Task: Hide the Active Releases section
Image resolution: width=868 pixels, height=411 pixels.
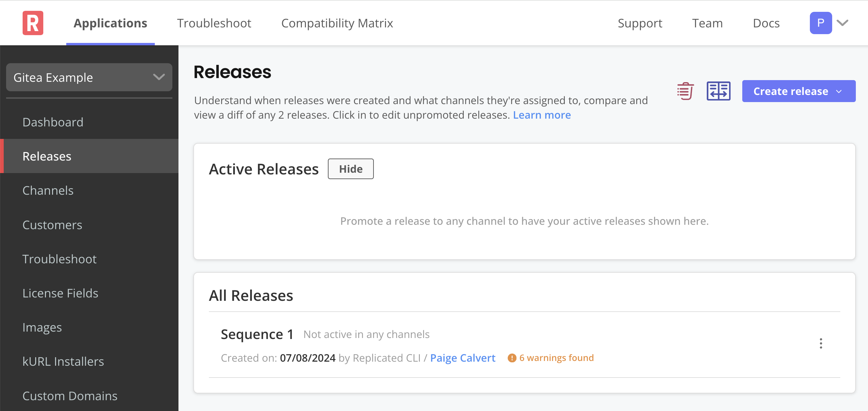Action: [351, 168]
